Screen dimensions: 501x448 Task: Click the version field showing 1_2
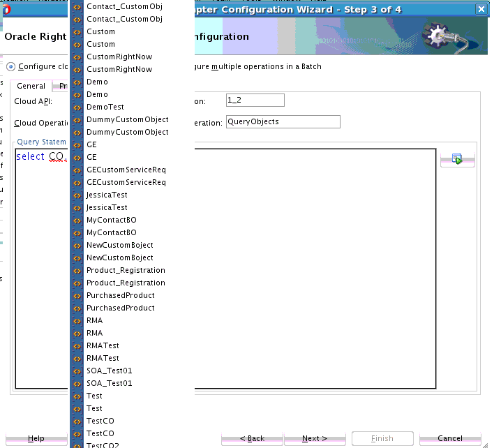[x=255, y=100]
